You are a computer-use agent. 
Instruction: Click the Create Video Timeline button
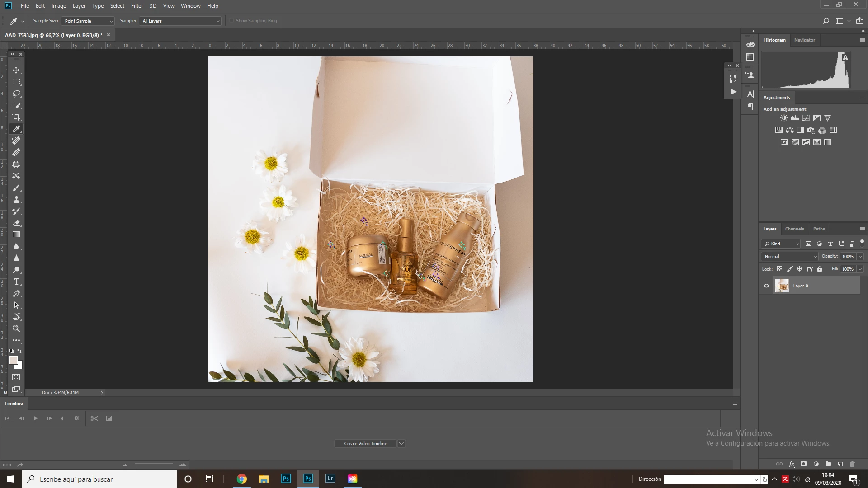click(365, 443)
